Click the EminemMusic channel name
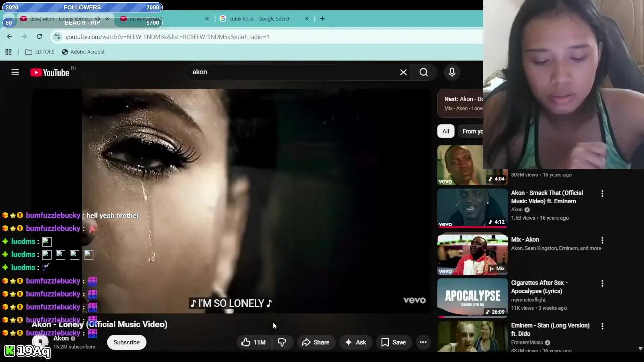The image size is (644, 362). point(527,343)
